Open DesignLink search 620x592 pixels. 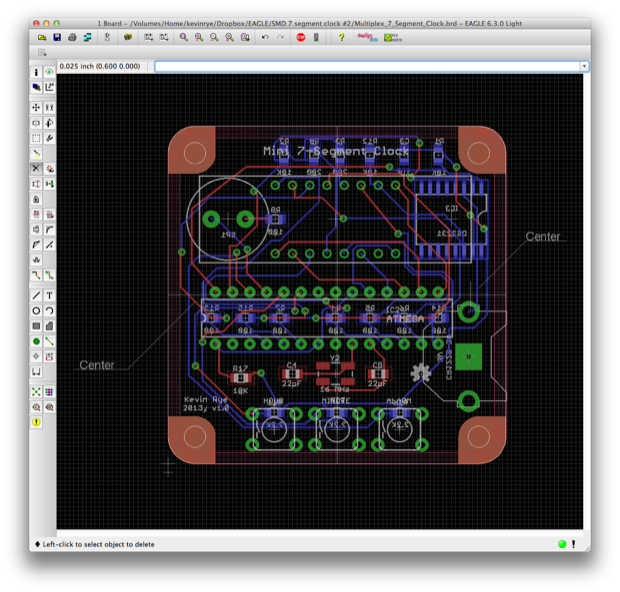tap(367, 38)
